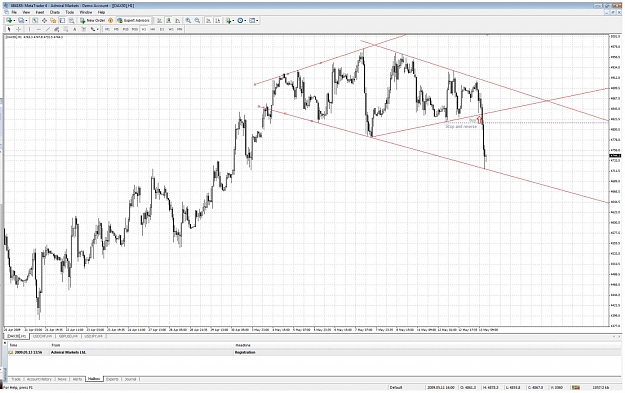Open the Strategy Tester icon
The image size is (625, 393).
71,20
